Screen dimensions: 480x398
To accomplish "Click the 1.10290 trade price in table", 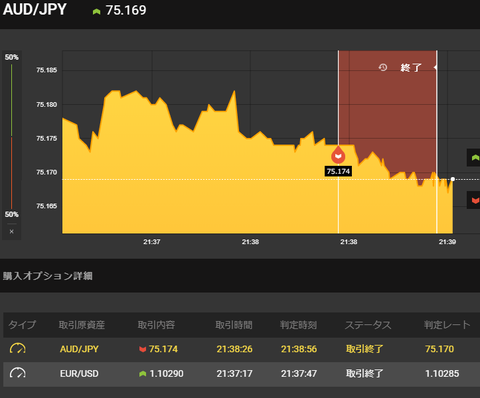I will pyautogui.click(x=167, y=374).
